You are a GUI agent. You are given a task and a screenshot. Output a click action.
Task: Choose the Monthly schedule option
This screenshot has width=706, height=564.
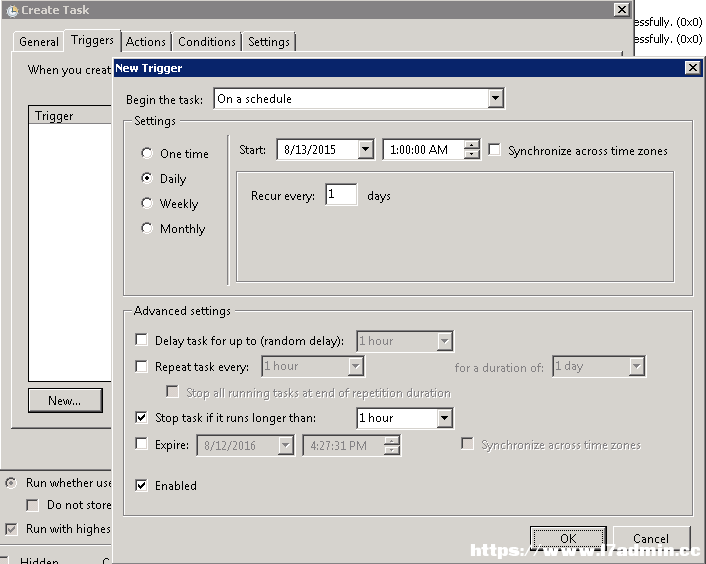[147, 228]
